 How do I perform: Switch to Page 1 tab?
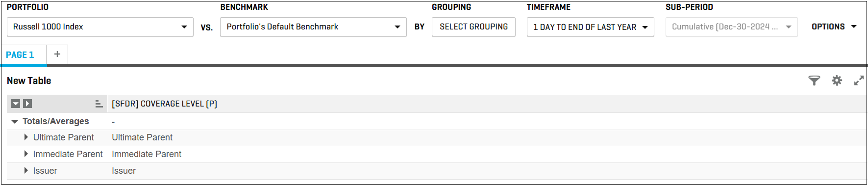pyautogui.click(x=20, y=55)
